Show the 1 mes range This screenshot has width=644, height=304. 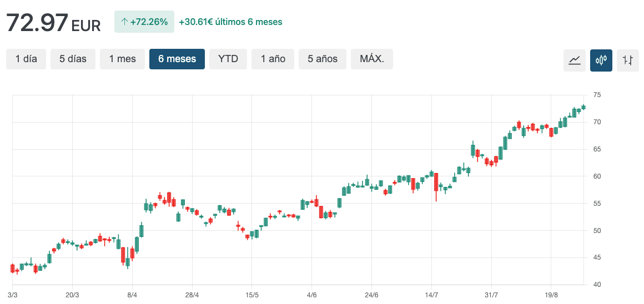pyautogui.click(x=122, y=59)
